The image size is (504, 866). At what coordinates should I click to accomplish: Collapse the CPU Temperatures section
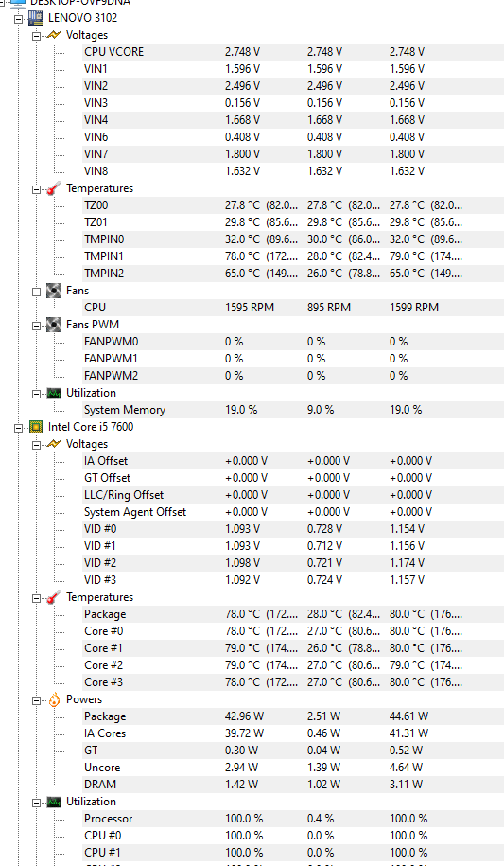click(x=36, y=598)
